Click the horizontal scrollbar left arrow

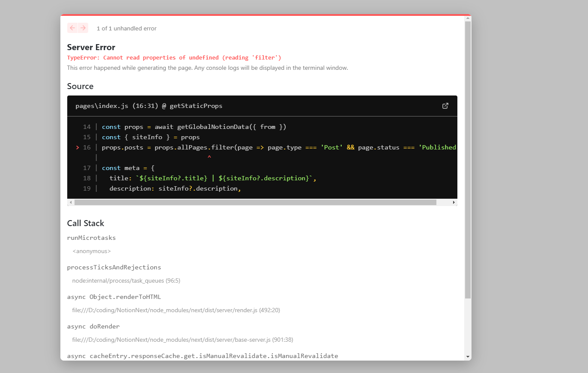(x=70, y=202)
